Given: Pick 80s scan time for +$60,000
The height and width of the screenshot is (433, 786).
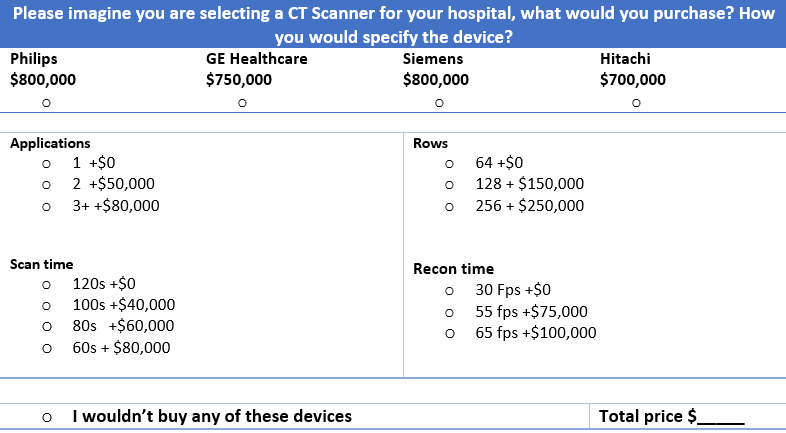Looking at the screenshot, I should [x=46, y=327].
